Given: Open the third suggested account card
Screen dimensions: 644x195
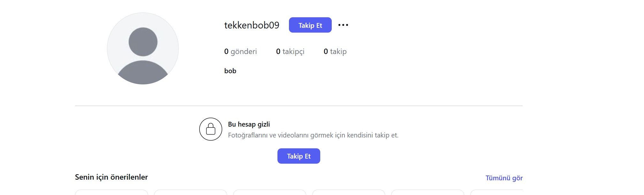Looking at the screenshot, I should point(269,192).
